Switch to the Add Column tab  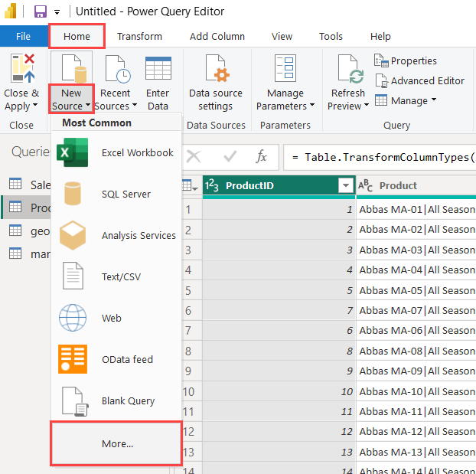coord(217,37)
